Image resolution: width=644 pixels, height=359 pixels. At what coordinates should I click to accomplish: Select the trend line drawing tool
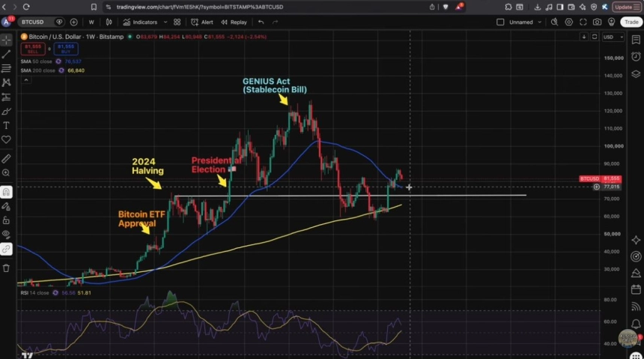point(6,54)
